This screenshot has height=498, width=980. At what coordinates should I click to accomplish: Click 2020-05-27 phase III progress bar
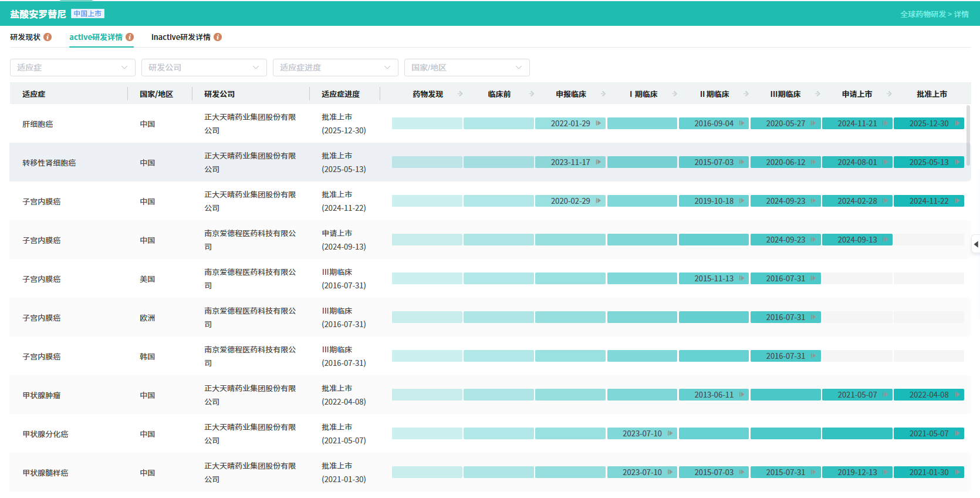tap(785, 123)
